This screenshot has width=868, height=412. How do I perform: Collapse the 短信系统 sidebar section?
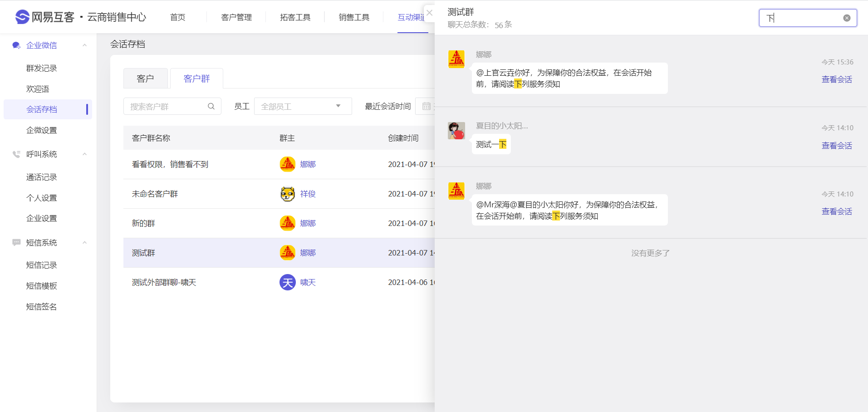click(84, 243)
